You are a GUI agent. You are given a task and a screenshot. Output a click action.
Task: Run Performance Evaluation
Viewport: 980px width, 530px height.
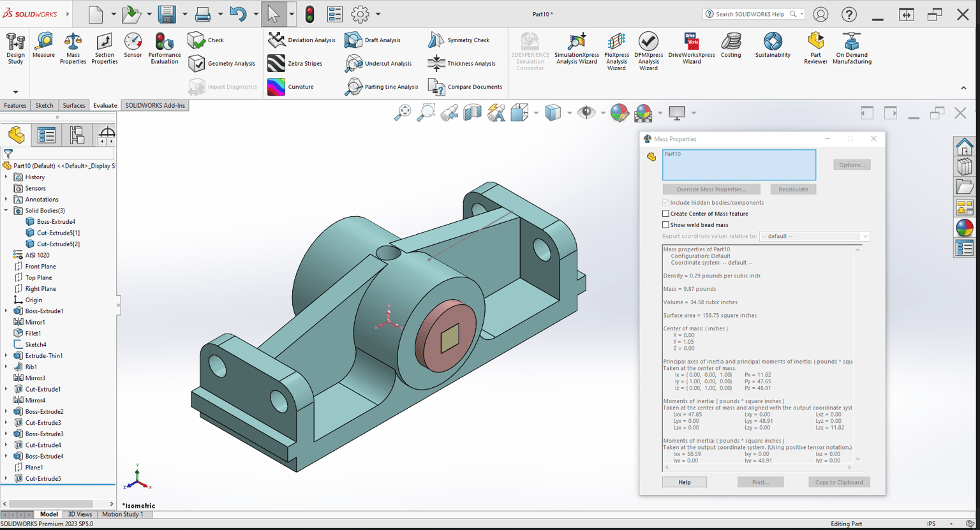(x=165, y=48)
